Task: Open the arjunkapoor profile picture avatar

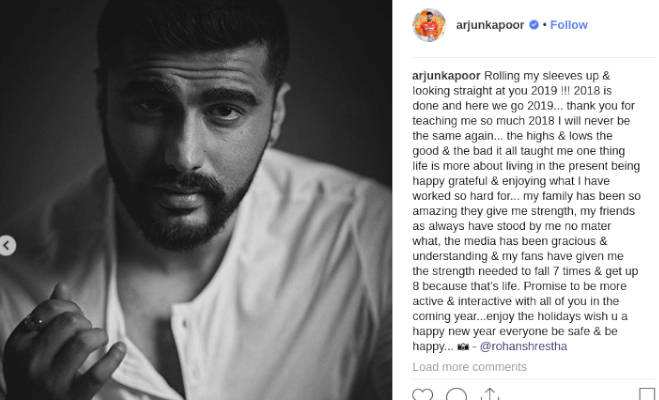Action: coord(429,25)
